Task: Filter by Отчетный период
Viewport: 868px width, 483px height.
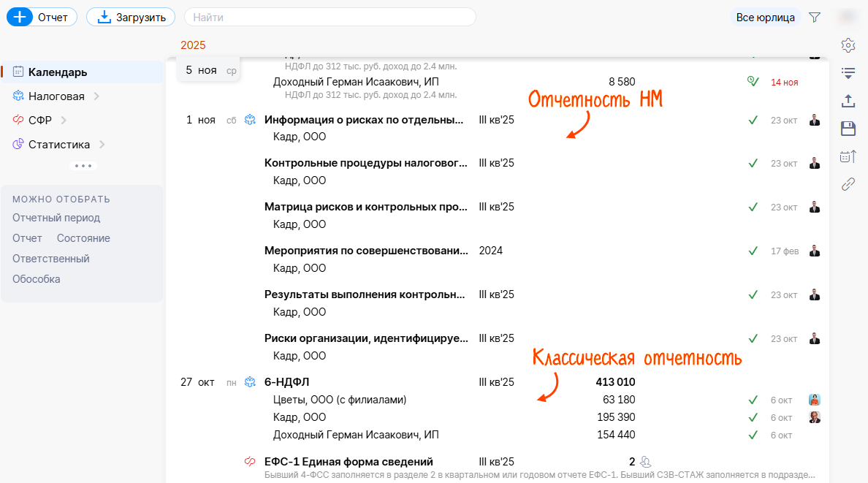Action: tap(56, 218)
